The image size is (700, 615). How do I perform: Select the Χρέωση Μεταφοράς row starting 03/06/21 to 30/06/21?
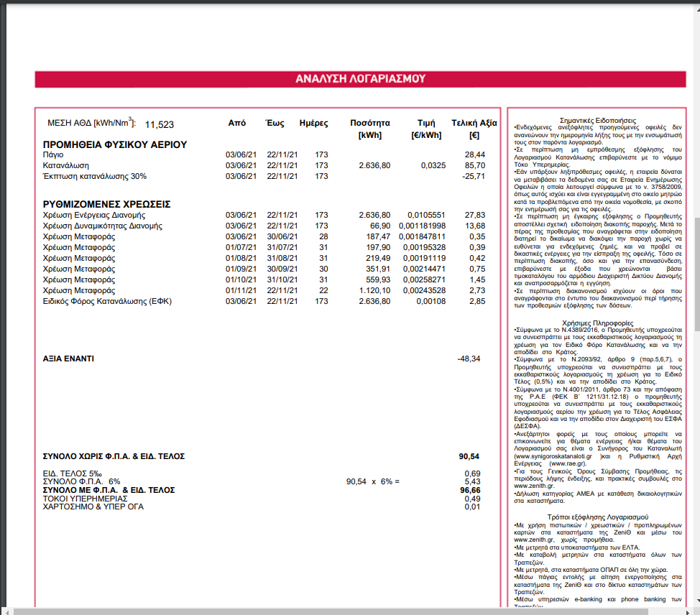[264, 236]
